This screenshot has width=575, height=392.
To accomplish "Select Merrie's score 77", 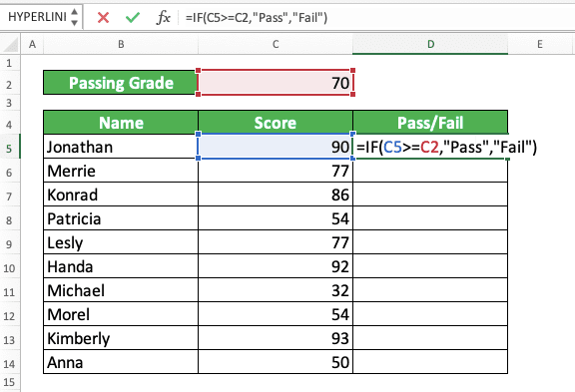I will coord(276,171).
